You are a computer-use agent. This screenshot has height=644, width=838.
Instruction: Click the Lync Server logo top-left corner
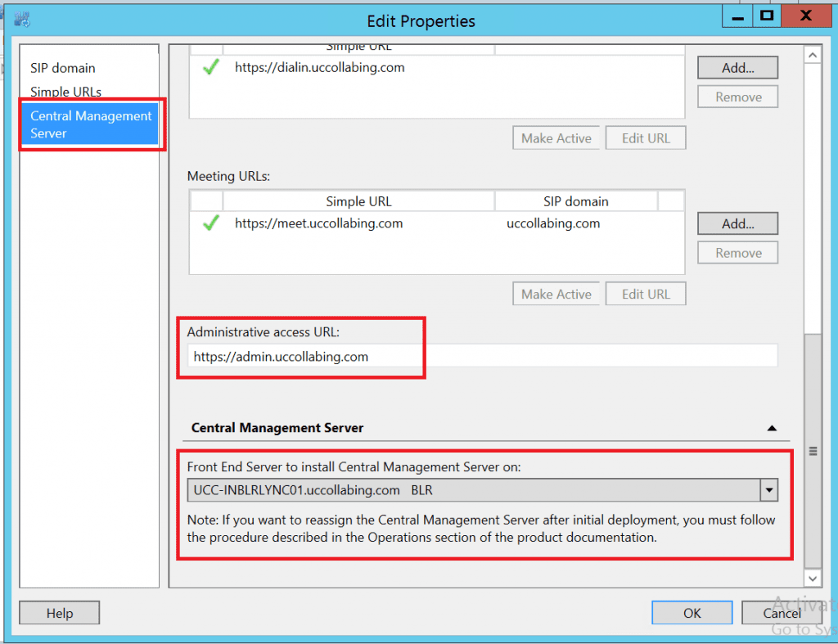[x=23, y=18]
